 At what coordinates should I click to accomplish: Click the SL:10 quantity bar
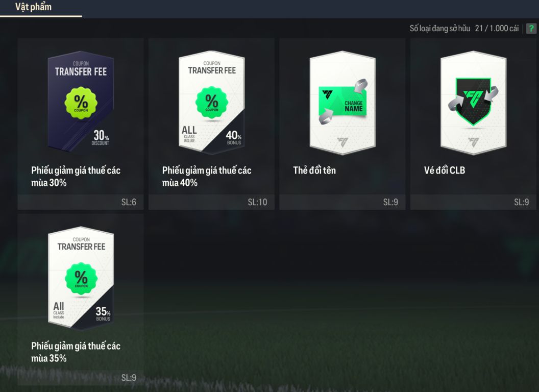coord(211,202)
